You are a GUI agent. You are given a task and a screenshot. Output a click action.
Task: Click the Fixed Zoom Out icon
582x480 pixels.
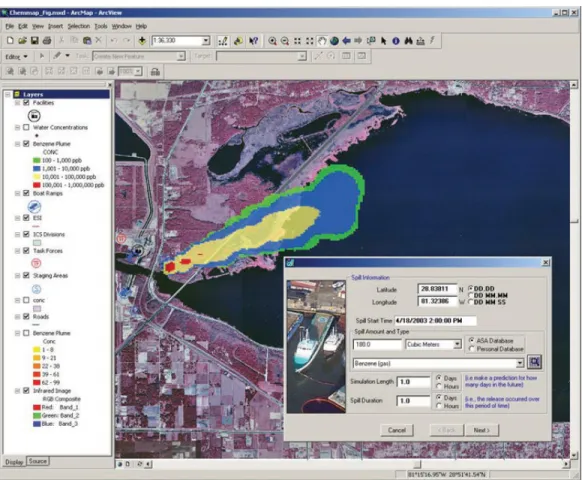(310, 41)
